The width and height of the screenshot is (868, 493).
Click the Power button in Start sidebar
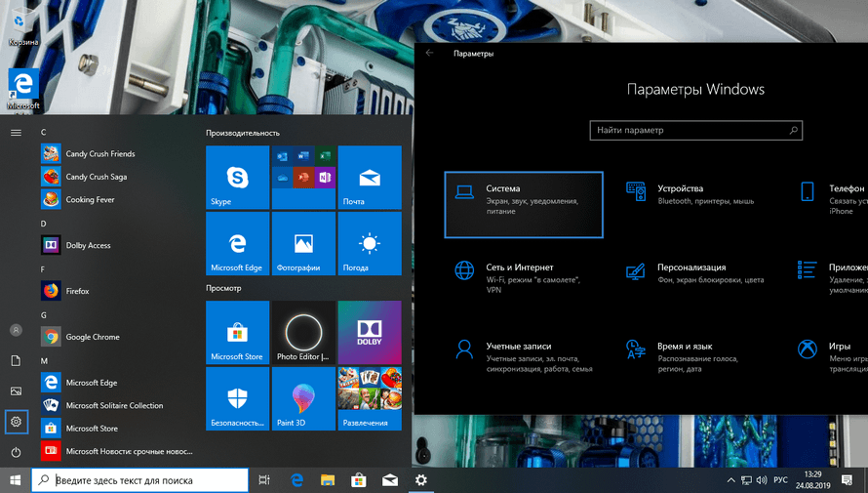tap(16, 452)
